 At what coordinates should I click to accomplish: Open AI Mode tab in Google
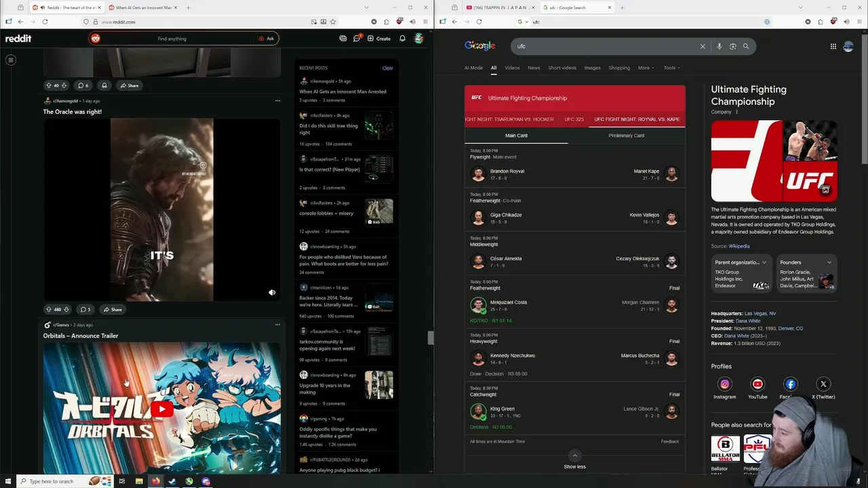(x=473, y=68)
